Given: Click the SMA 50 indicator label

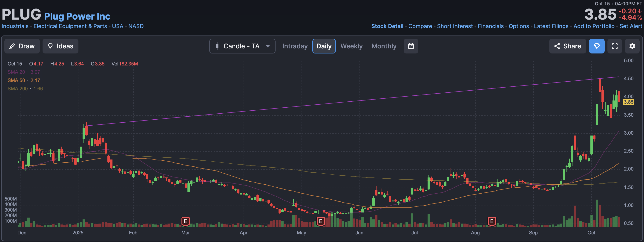Looking at the screenshot, I should [16, 80].
